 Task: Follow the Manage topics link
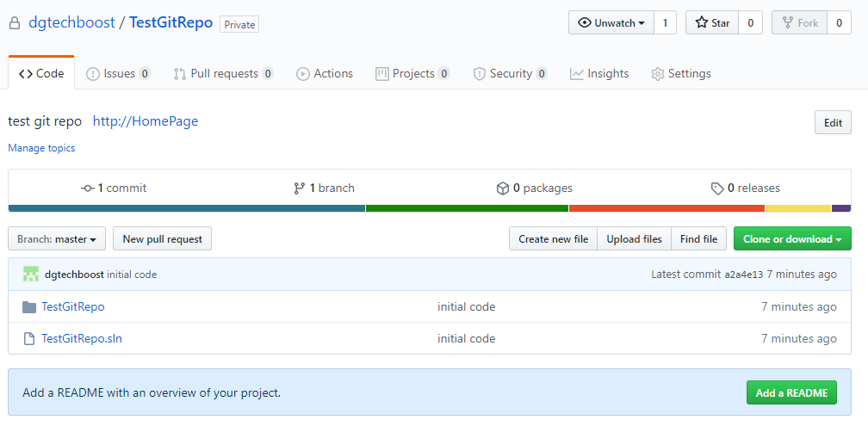[x=41, y=148]
